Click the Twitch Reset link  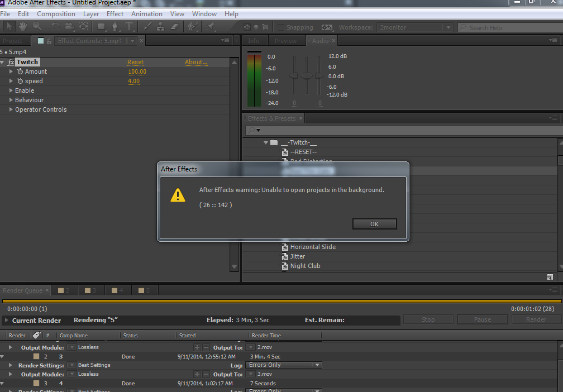point(135,62)
